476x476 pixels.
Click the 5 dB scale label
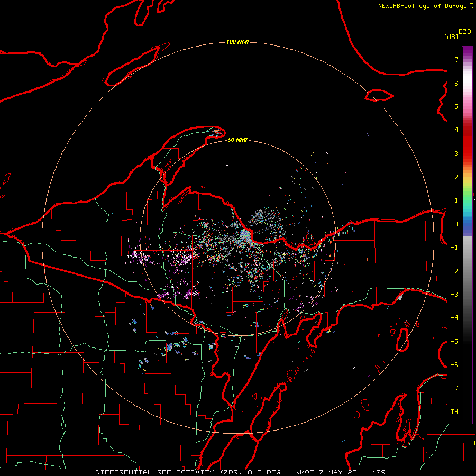(456, 106)
